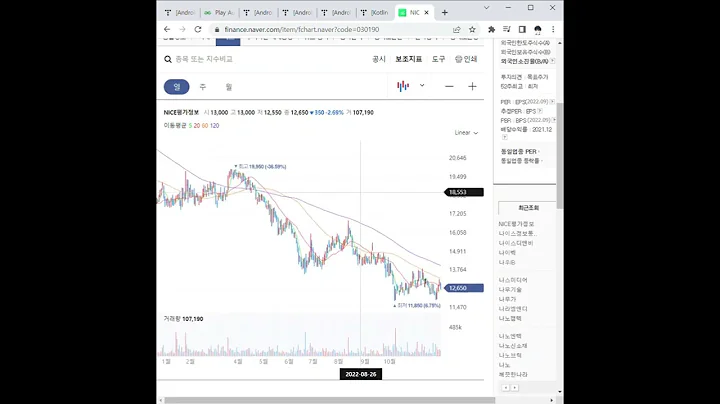Go to previous page of recent list

tap(506, 388)
